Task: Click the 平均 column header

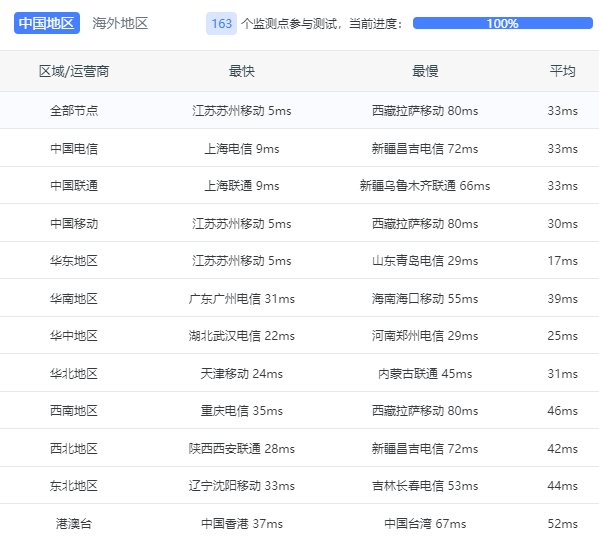Action: coord(562,71)
